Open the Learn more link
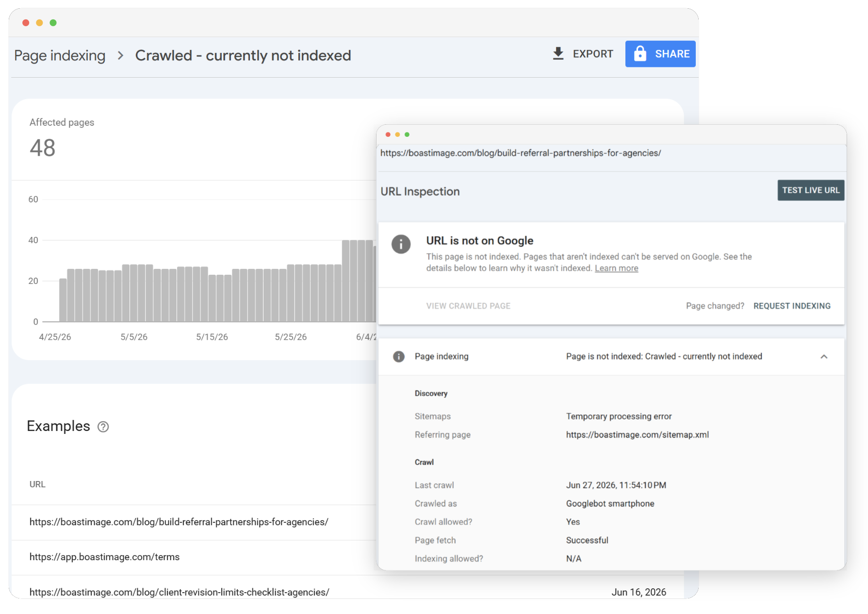This screenshot has width=868, height=614. point(616,268)
